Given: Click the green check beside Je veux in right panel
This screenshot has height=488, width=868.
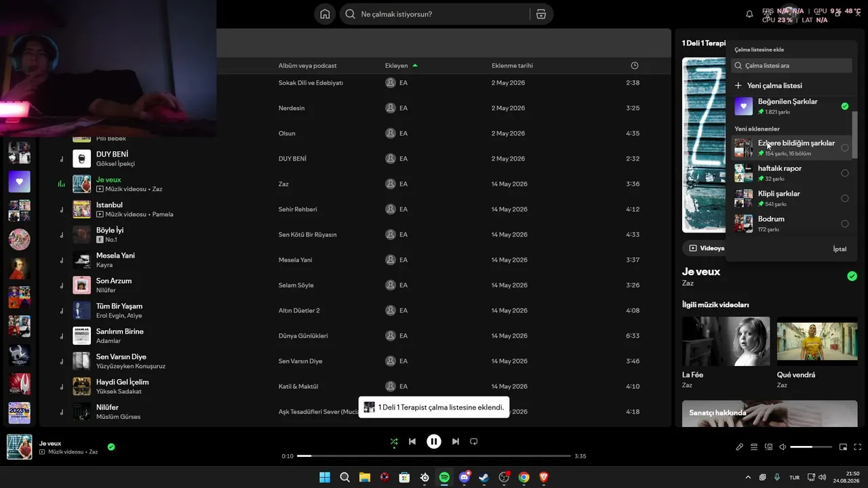Looking at the screenshot, I should coord(852,276).
